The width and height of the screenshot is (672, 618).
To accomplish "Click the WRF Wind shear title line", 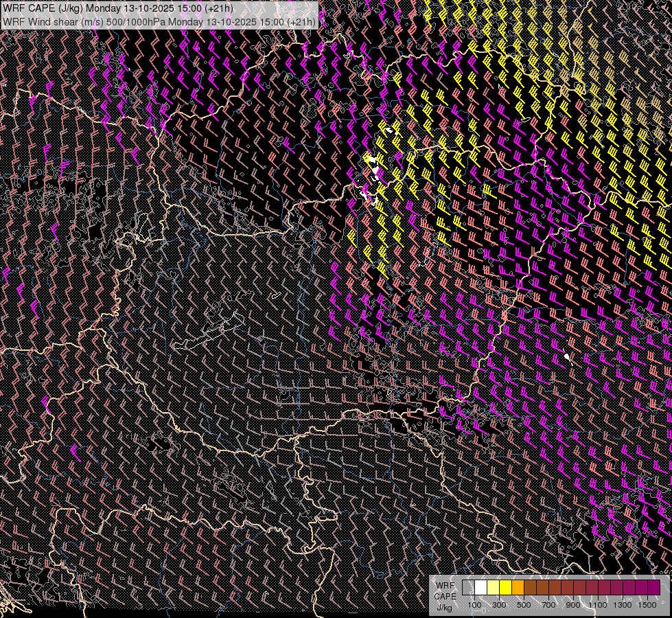I will click(x=159, y=21).
